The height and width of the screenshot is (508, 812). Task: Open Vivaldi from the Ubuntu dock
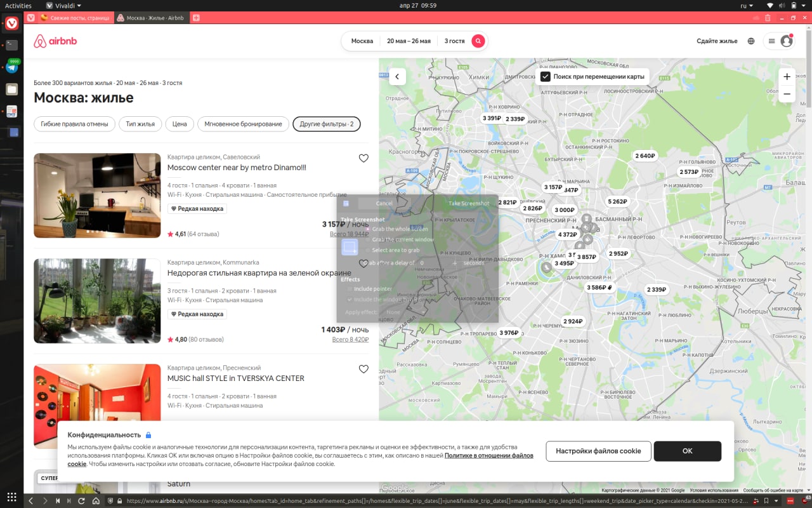point(12,23)
